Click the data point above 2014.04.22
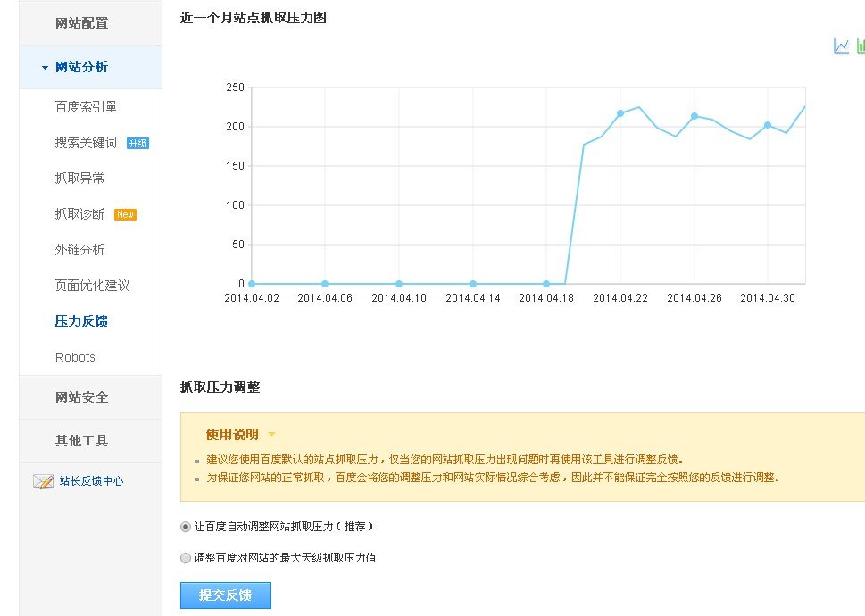 point(620,113)
